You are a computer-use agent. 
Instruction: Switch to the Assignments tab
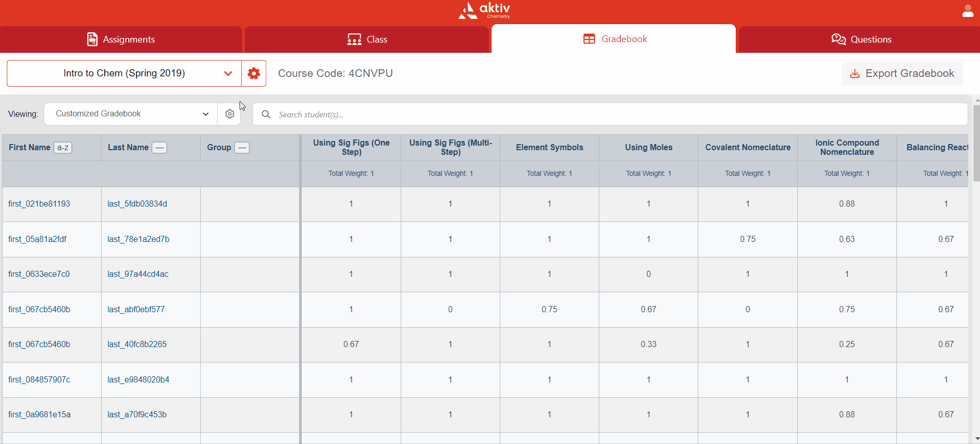click(x=121, y=39)
